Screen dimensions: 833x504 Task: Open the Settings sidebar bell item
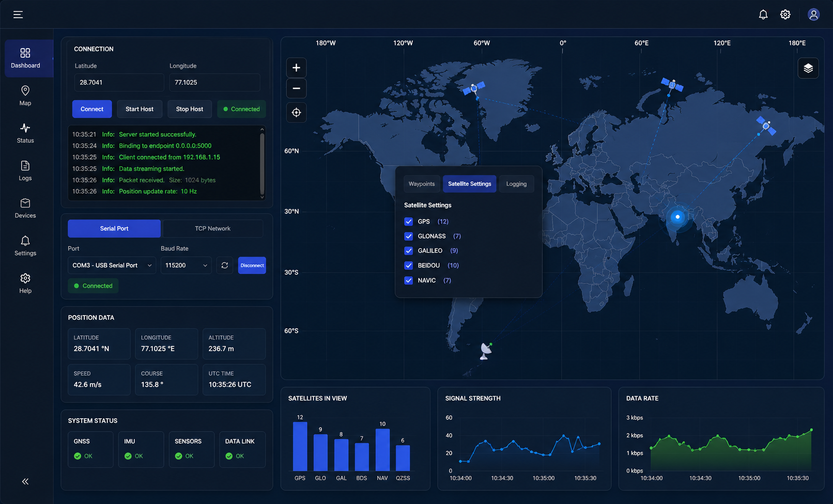(25, 246)
